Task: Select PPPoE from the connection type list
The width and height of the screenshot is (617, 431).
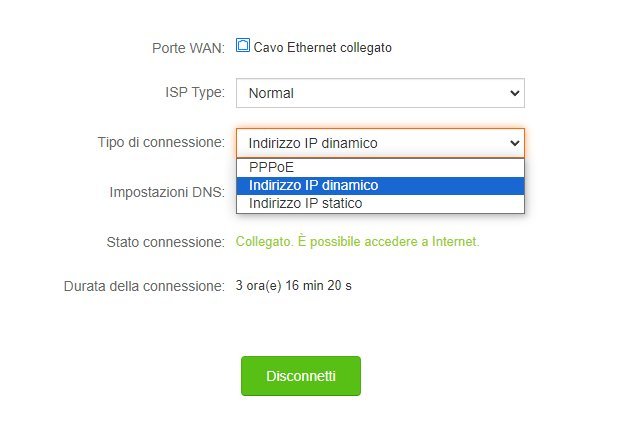Action: coord(272,168)
